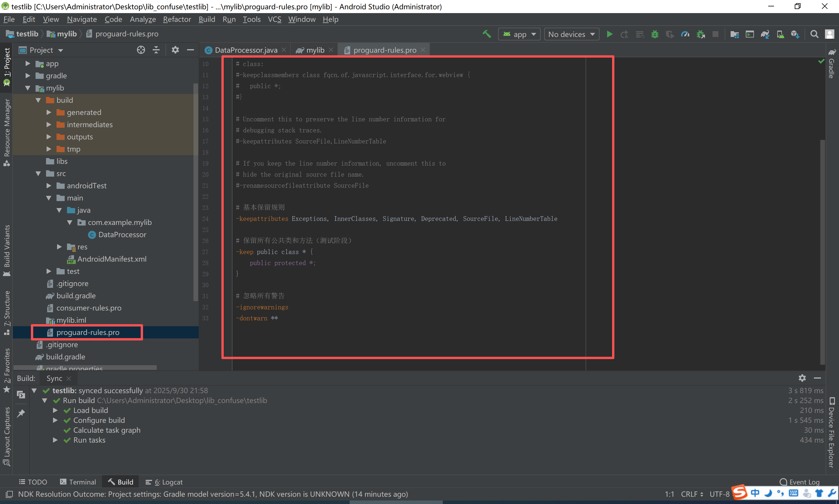Select consumer-rules.pro in project tree
The height and width of the screenshot is (504, 839).
89,308
